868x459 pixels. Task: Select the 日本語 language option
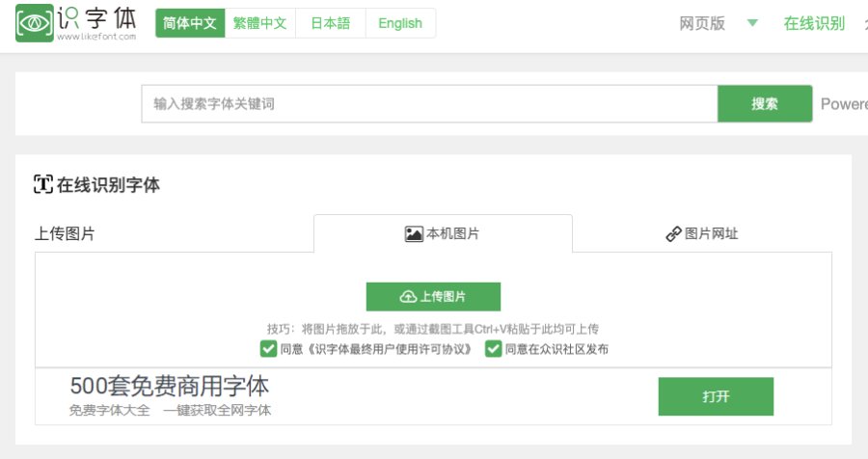pyautogui.click(x=331, y=23)
